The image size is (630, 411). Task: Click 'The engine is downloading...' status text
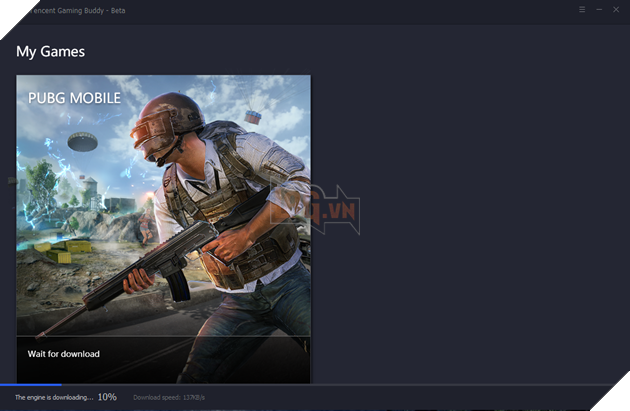click(54, 397)
